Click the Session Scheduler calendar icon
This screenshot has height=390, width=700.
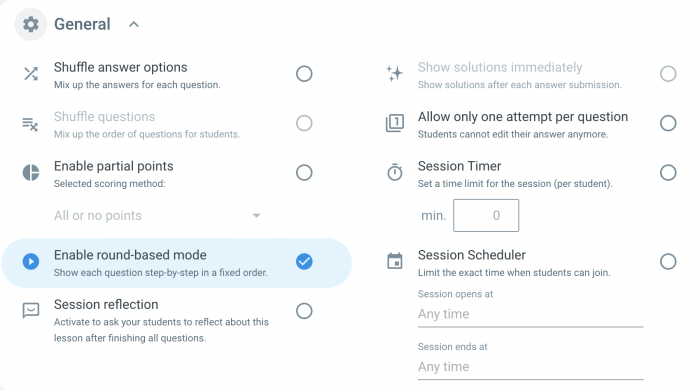tap(395, 261)
